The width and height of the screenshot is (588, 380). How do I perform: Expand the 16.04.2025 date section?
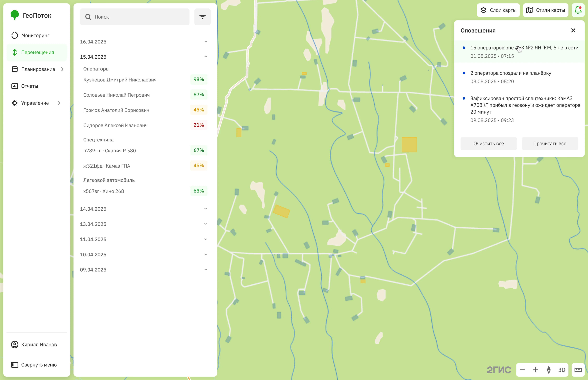(x=206, y=41)
